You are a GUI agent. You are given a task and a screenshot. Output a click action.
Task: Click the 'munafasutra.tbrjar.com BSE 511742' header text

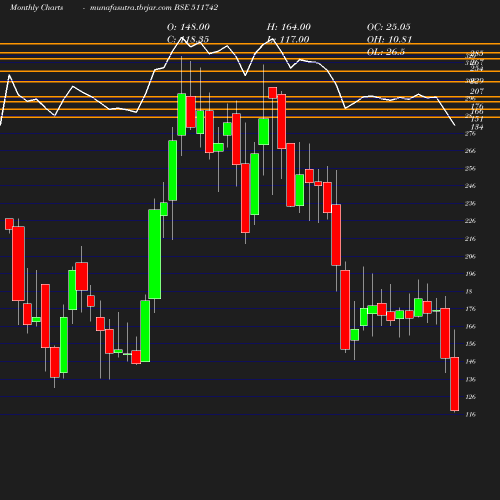click(154, 7)
